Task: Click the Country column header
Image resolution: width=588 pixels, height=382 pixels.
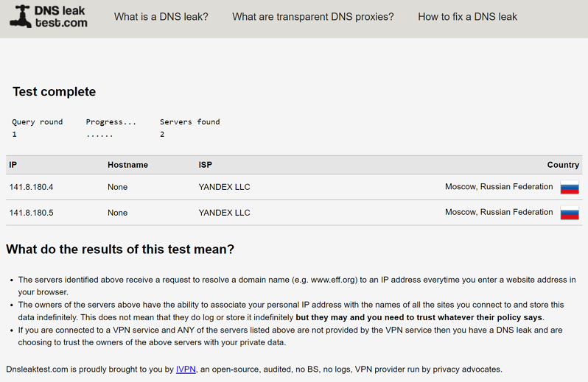Action: click(563, 165)
